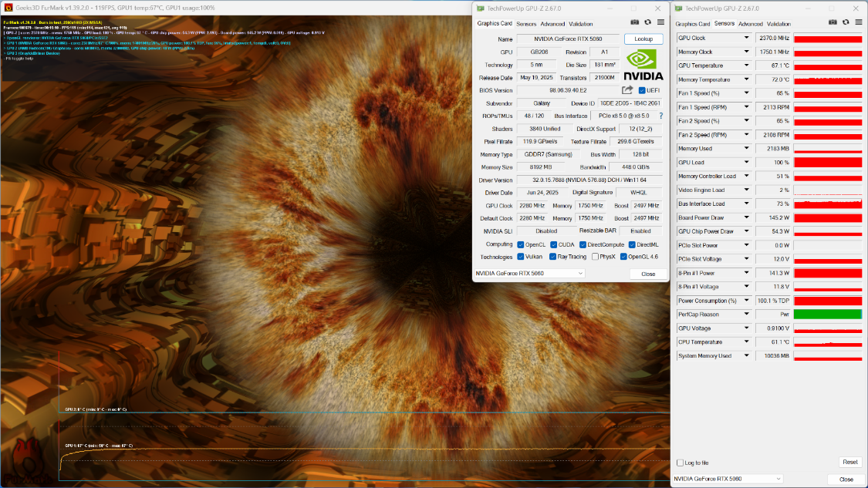Viewport: 868px width, 488px height.
Task: Click Close button in Graphics Card window
Action: [x=648, y=274]
